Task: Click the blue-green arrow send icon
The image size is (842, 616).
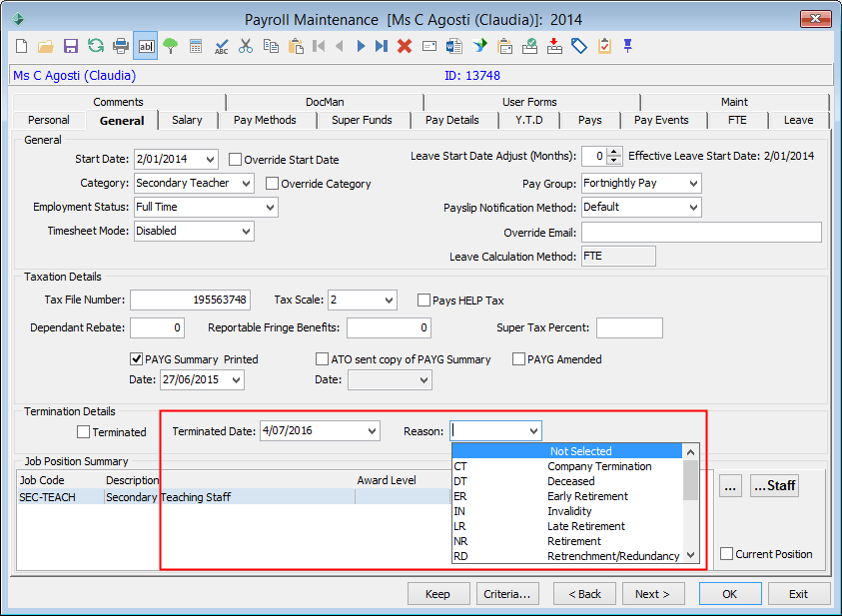Action: 479,46
